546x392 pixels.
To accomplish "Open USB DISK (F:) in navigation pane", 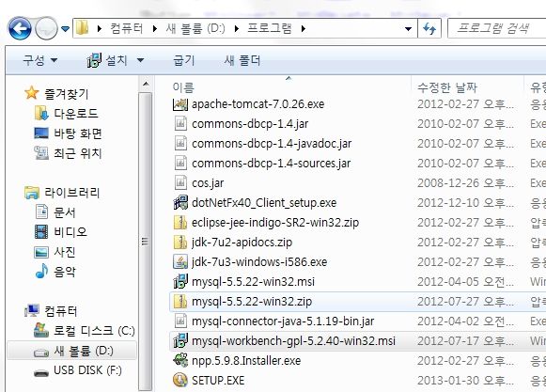I will [87, 370].
